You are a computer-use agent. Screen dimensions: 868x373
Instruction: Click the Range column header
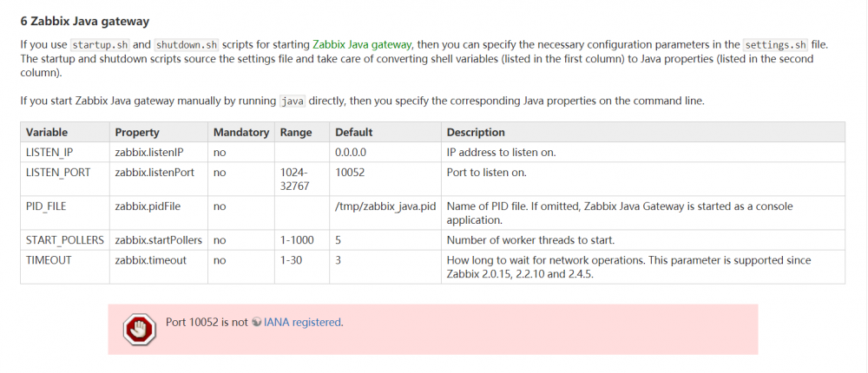coord(294,133)
